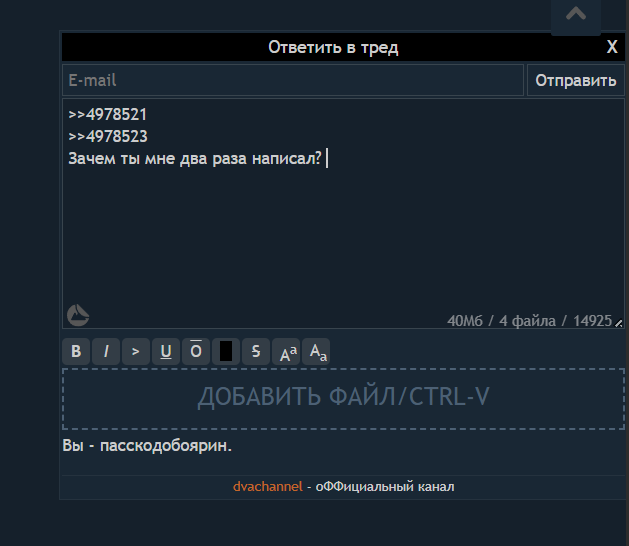Apply italic formatting with I button
The height and width of the screenshot is (546, 629).
[106, 351]
